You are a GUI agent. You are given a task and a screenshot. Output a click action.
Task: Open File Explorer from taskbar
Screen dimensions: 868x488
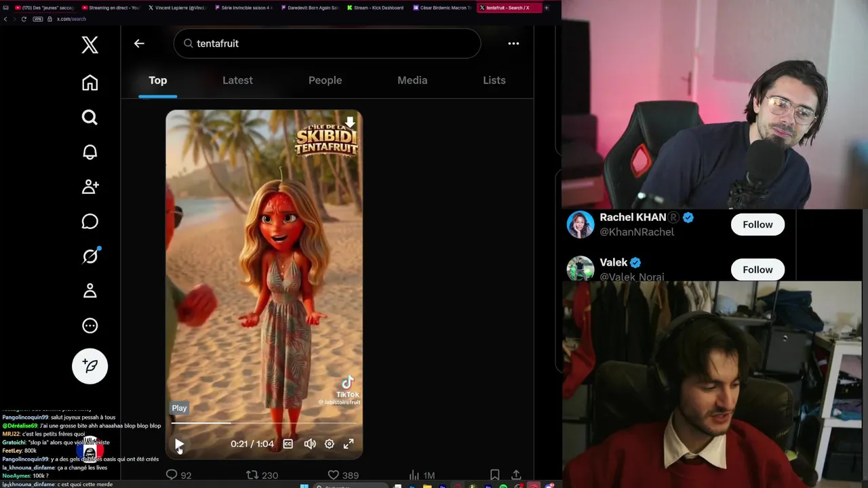point(427,485)
